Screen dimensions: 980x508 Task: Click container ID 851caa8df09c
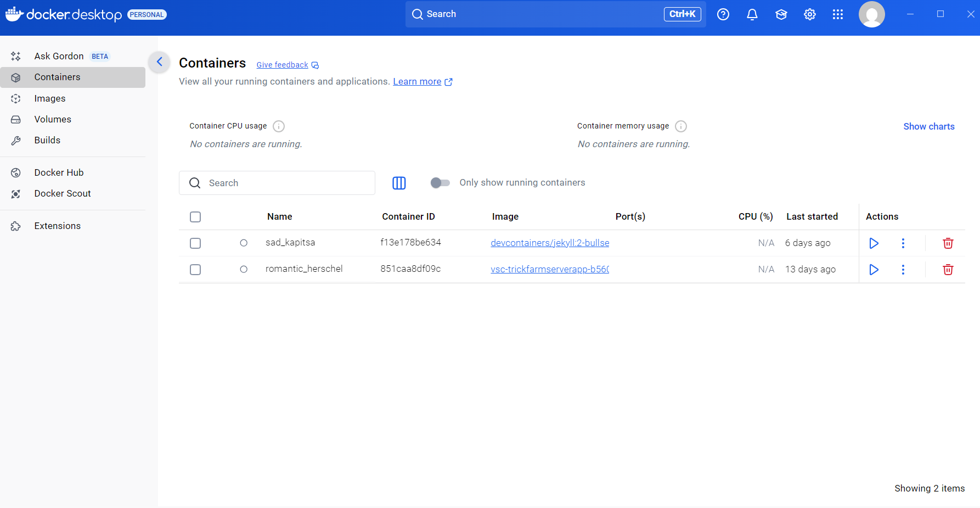pos(410,269)
